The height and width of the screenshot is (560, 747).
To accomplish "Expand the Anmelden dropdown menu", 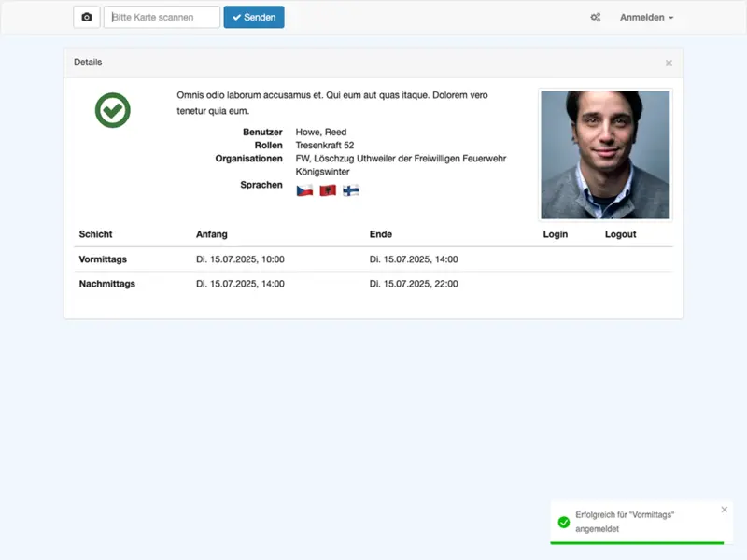I will pyautogui.click(x=646, y=17).
